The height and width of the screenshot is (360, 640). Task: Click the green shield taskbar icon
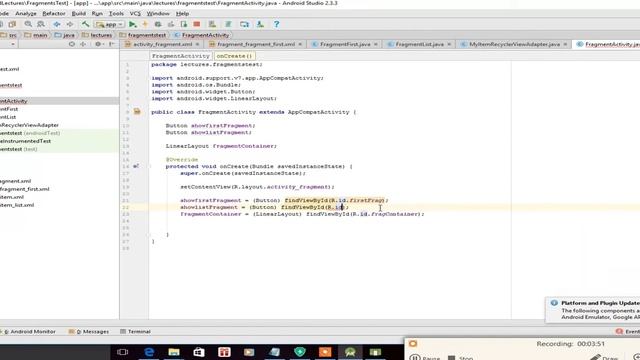[x=300, y=352]
